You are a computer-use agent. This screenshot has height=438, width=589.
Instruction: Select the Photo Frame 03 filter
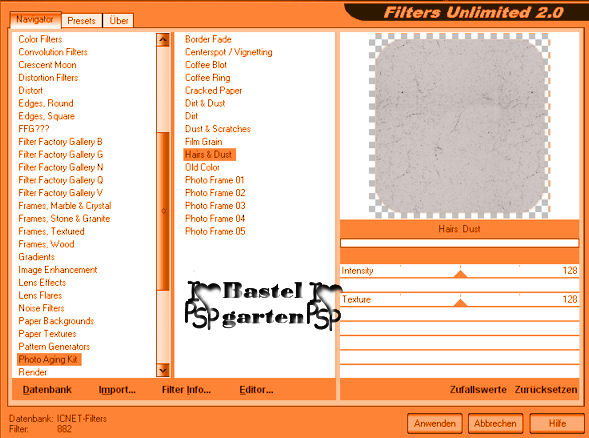(215, 206)
